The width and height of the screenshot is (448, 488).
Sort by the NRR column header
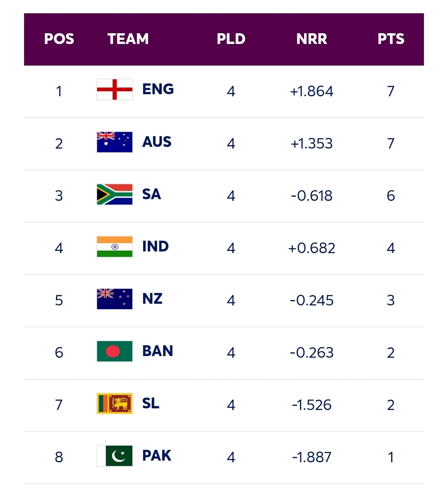coord(312,39)
